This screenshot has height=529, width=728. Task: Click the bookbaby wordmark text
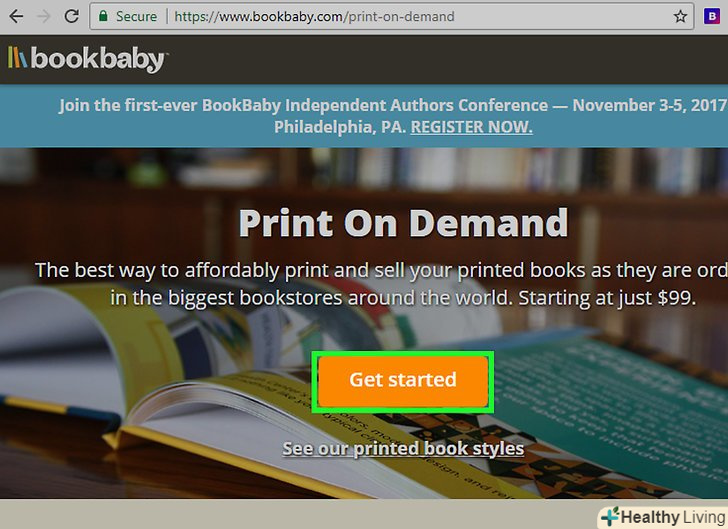tap(98, 59)
